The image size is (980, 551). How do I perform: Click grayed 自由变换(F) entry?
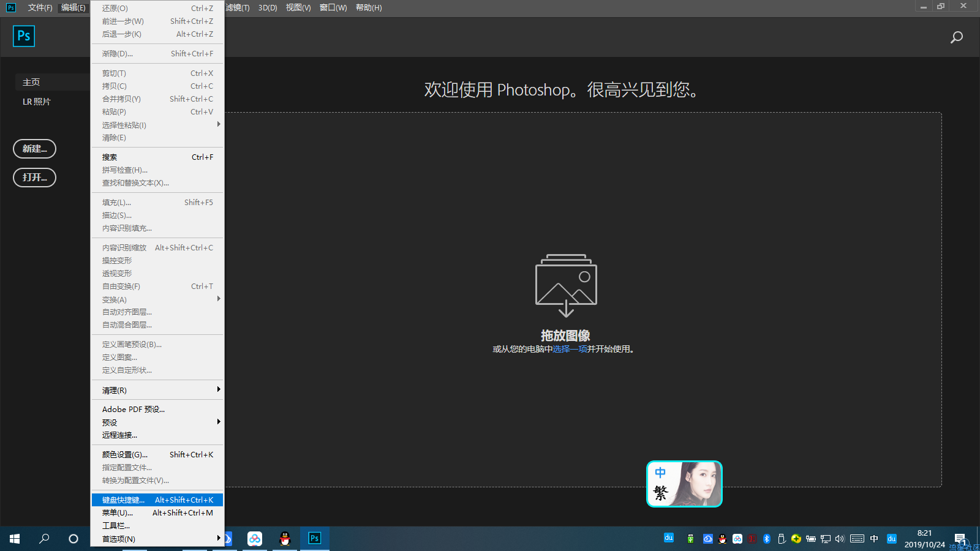click(x=157, y=287)
